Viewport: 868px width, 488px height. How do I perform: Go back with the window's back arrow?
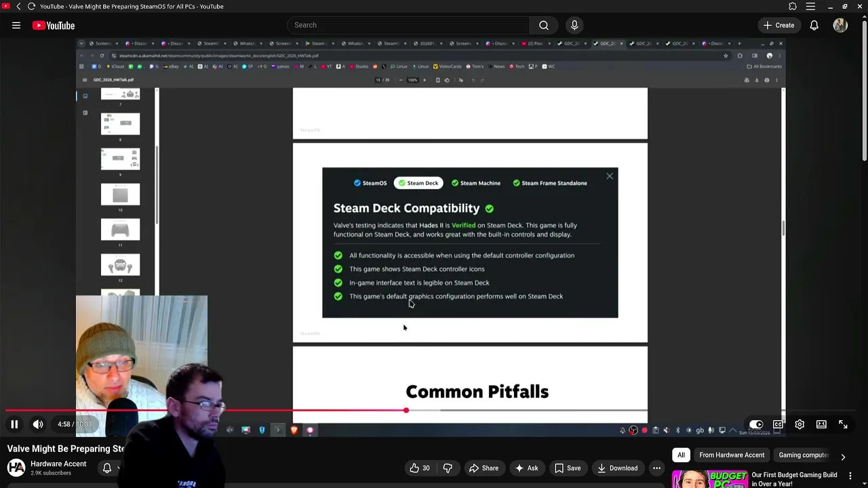point(18,6)
